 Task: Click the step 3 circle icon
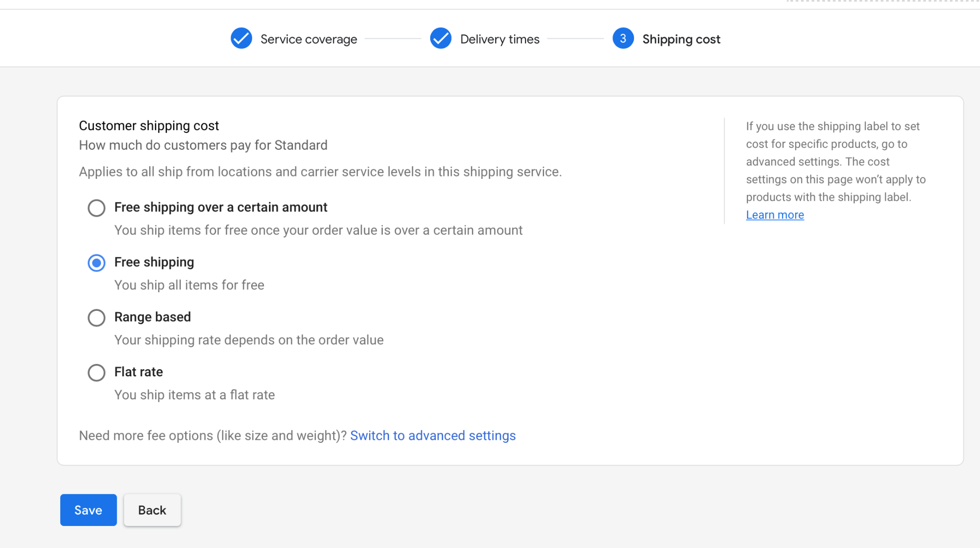point(623,39)
